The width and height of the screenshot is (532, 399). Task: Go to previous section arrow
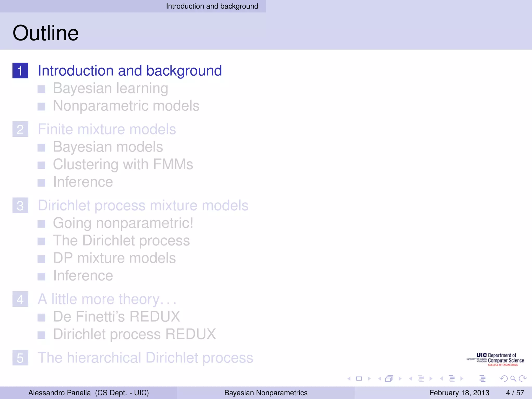pyautogui.click(x=441, y=378)
